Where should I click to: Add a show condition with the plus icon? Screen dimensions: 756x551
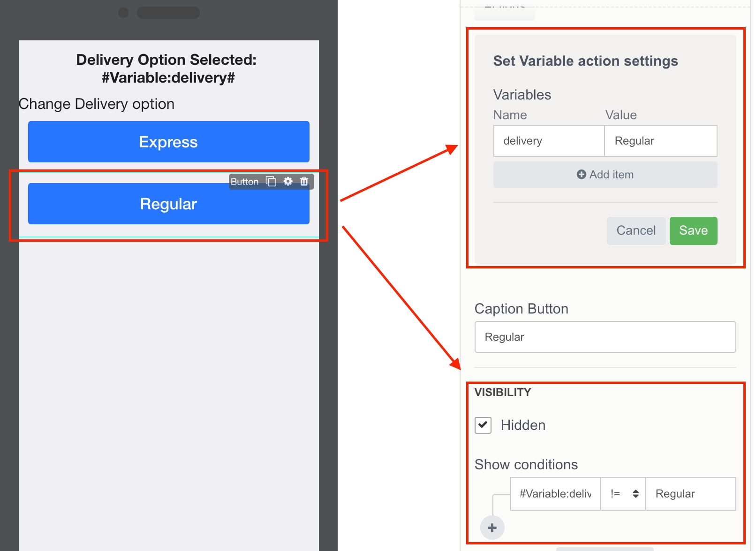[492, 528]
